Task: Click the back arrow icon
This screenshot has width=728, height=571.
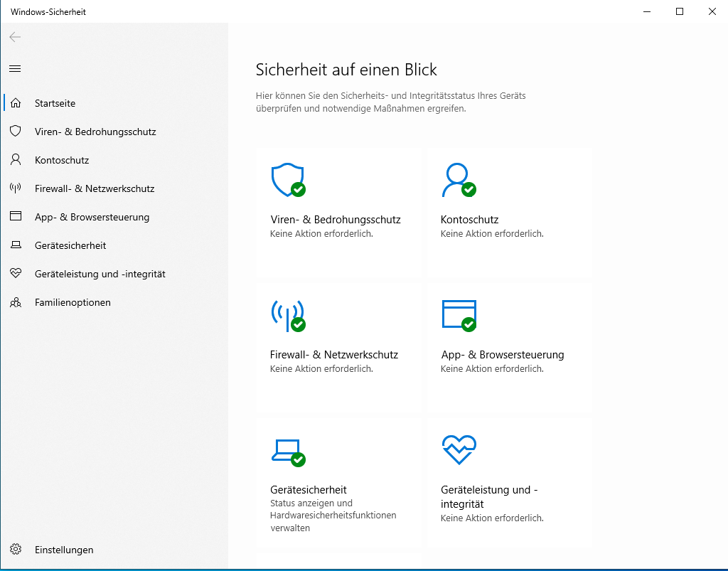Action: pos(15,37)
